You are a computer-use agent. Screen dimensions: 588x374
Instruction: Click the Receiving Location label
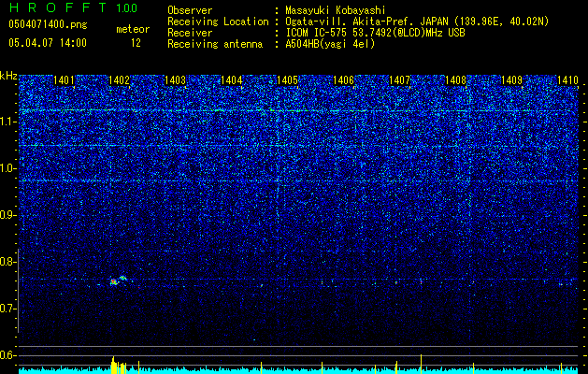point(218,22)
